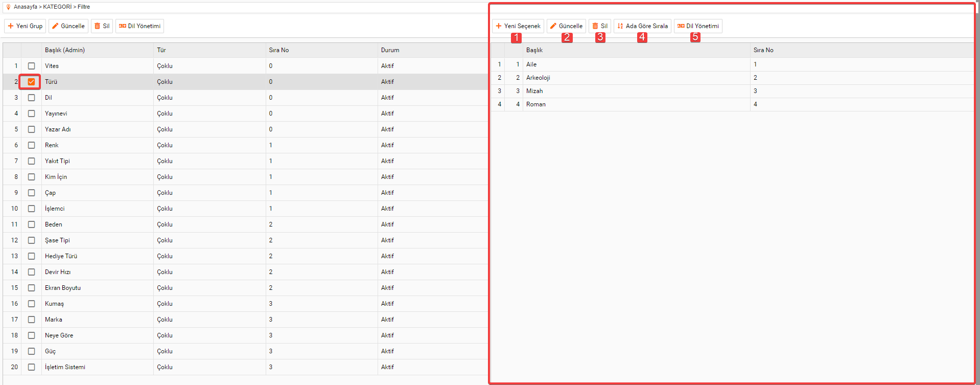
Task: Open KATEGORI in the breadcrumb
Action: pyautogui.click(x=57, y=7)
